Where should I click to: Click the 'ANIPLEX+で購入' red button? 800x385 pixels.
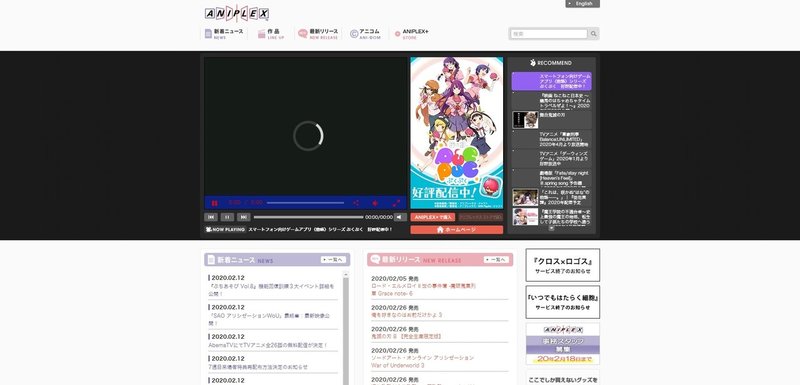(x=433, y=217)
